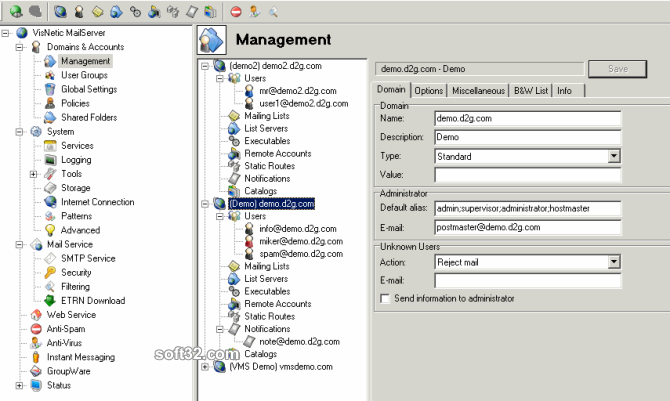This screenshot has width=670, height=401.
Task: Select user miker@demo.d2g.com
Action: [301, 242]
